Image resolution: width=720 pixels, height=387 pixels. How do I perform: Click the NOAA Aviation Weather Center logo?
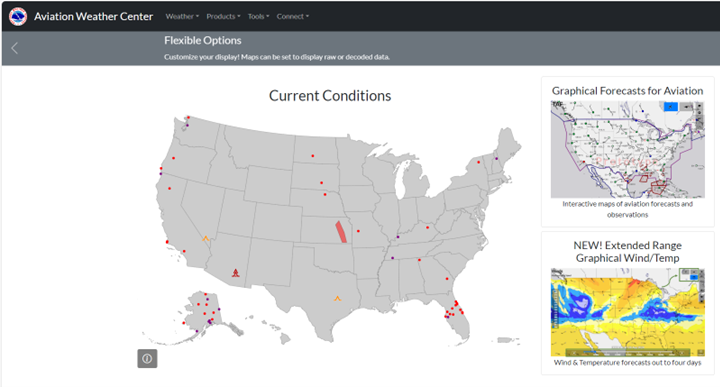pos(18,17)
